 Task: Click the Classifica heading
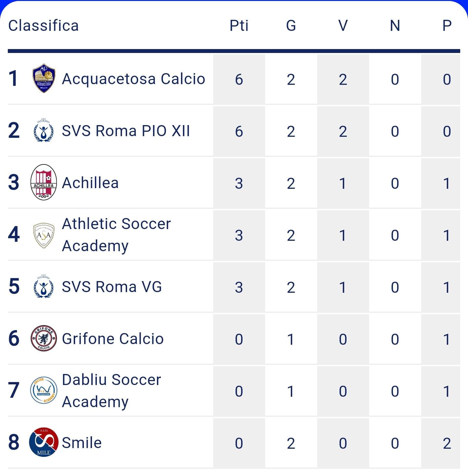coord(44,26)
